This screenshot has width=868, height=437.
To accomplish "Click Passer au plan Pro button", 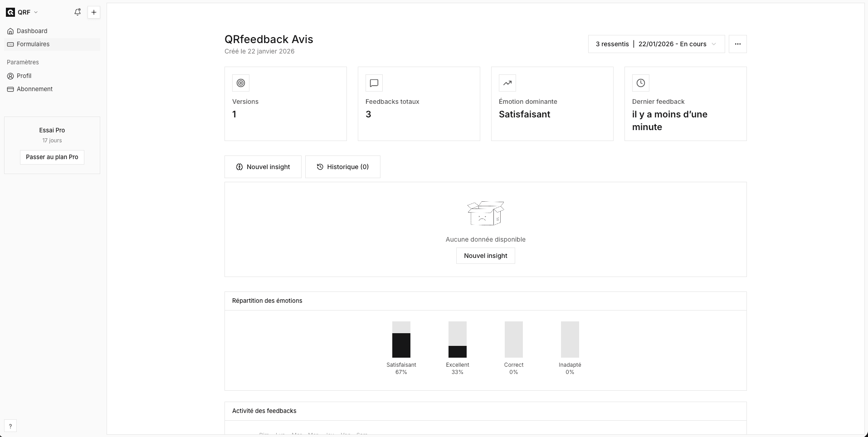I will [52, 157].
